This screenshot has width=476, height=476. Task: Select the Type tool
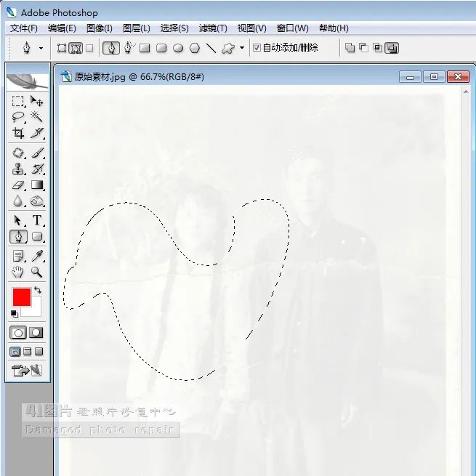tap(37, 220)
